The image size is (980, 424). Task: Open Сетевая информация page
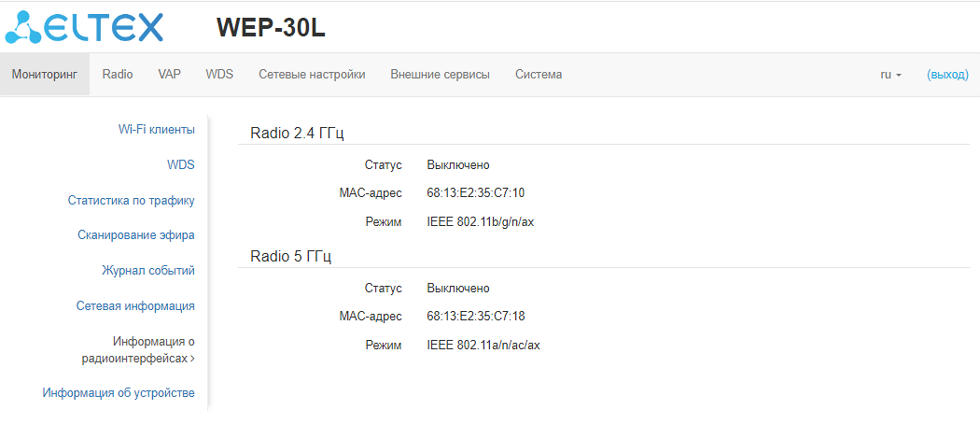coord(134,306)
